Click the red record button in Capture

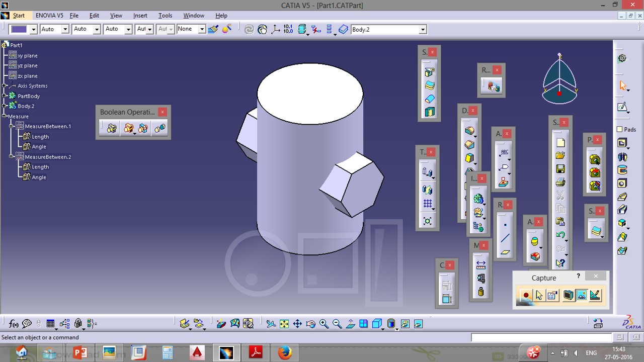pos(526,296)
